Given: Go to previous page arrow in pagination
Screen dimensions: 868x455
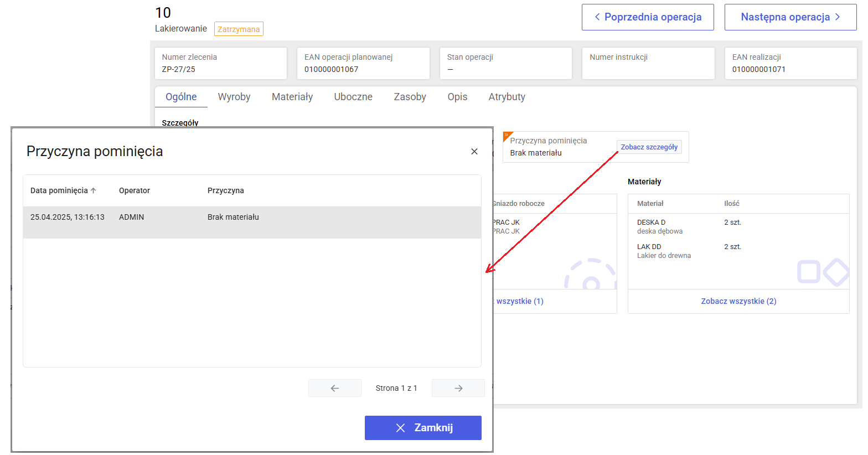Looking at the screenshot, I should (x=334, y=388).
